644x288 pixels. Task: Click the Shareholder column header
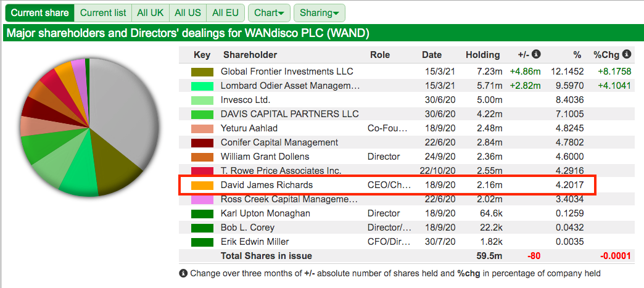coord(250,55)
